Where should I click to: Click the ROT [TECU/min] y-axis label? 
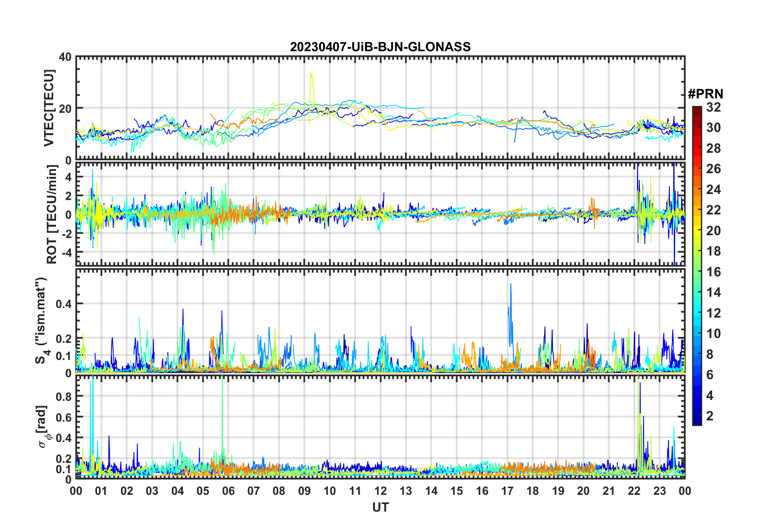(x=52, y=214)
